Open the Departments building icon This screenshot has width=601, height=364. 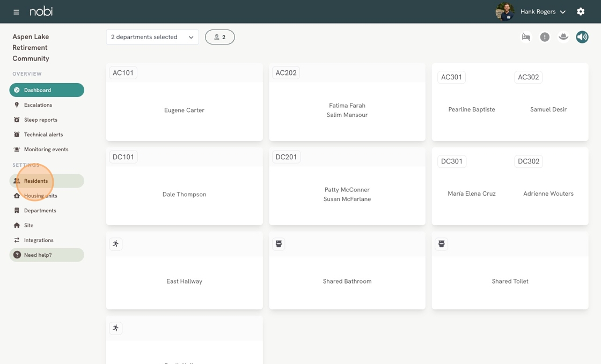[17, 211]
